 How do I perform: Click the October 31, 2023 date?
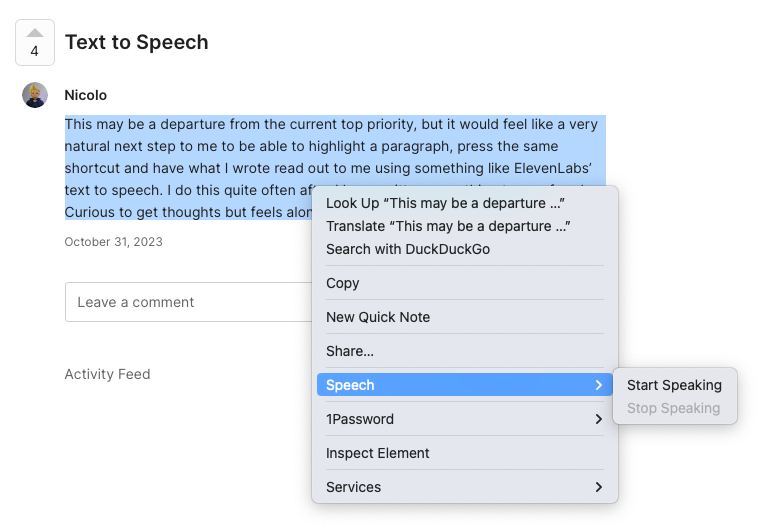[x=113, y=242]
